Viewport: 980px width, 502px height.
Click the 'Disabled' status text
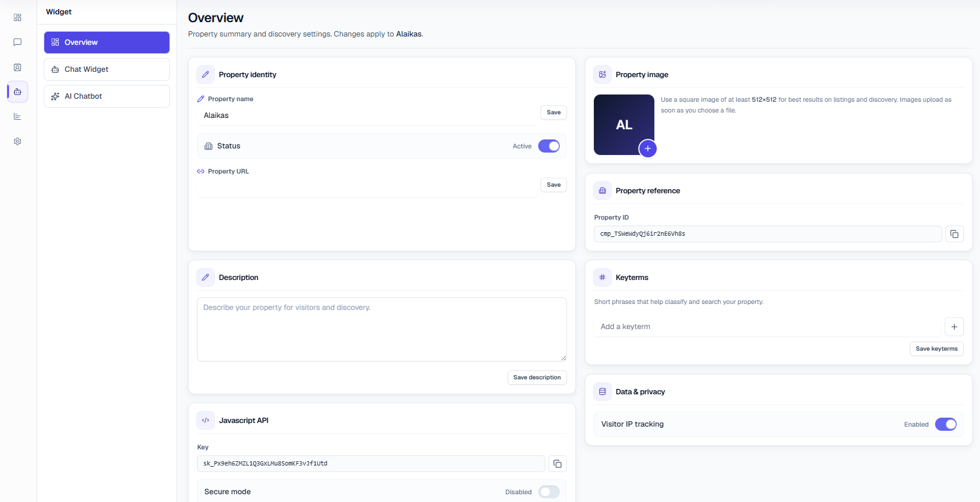[x=518, y=492]
